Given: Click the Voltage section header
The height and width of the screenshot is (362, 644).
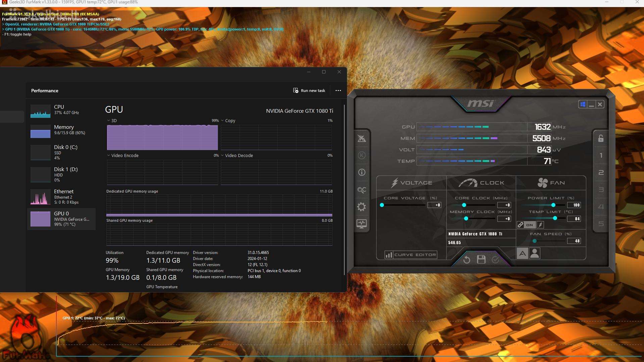Looking at the screenshot, I should [x=411, y=183].
